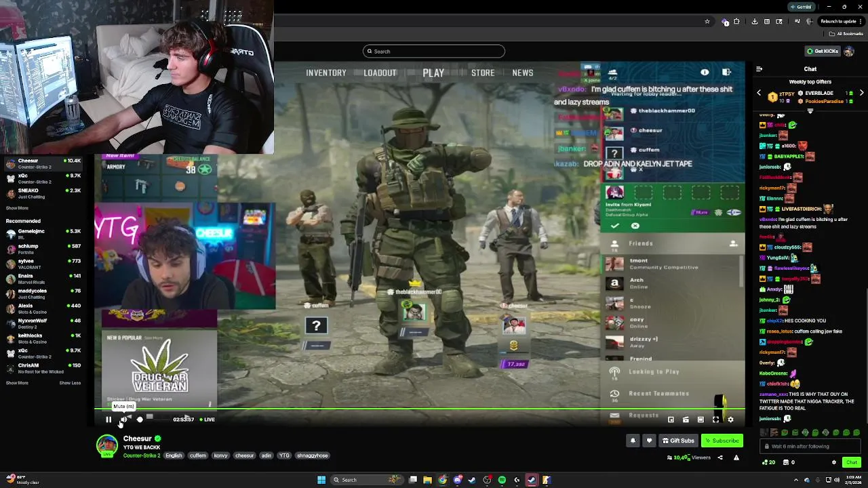Image resolution: width=868 pixels, height=488 pixels.
Task: Click the Gemini button in Chrome
Action: point(800,7)
